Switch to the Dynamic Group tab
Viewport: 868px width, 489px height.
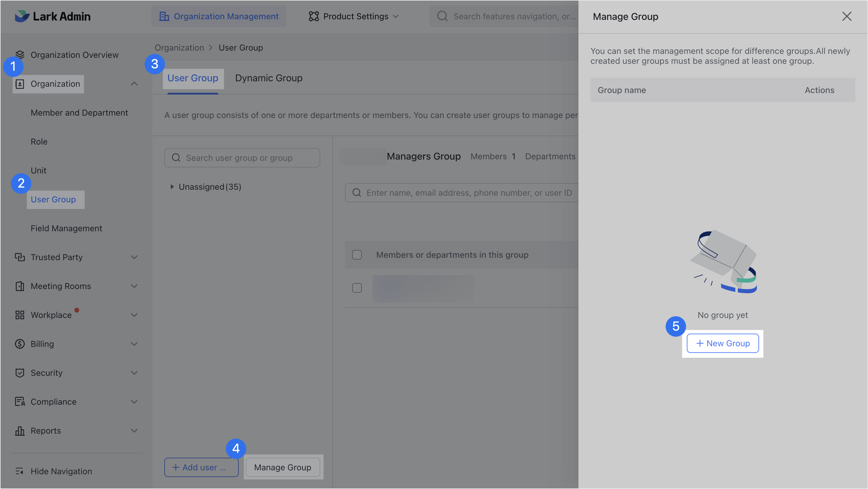click(x=268, y=78)
